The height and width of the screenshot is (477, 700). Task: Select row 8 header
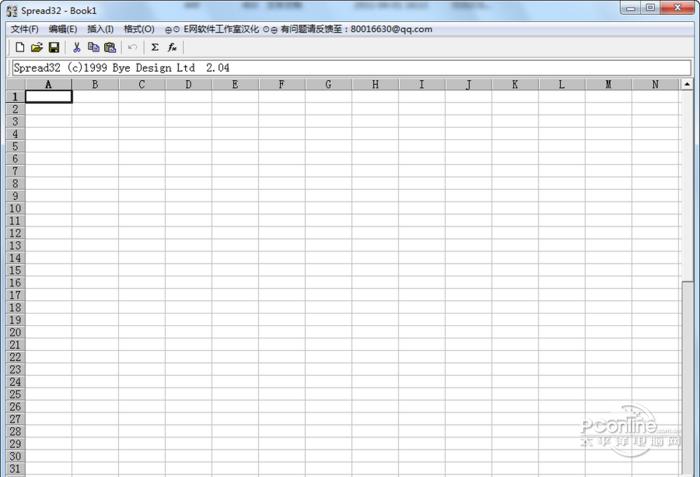pyautogui.click(x=16, y=184)
